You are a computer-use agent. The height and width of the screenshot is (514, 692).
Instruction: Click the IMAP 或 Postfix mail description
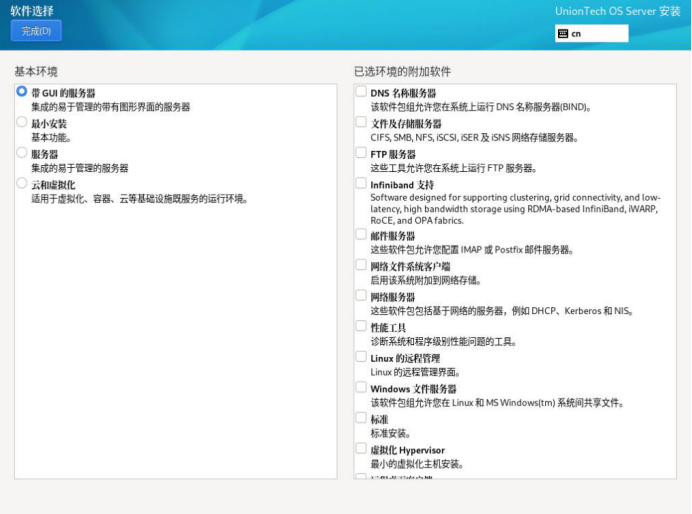tap(472, 250)
